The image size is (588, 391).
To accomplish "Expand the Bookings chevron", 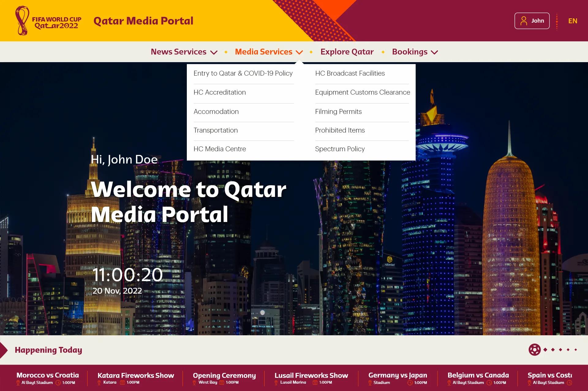I will [434, 52].
